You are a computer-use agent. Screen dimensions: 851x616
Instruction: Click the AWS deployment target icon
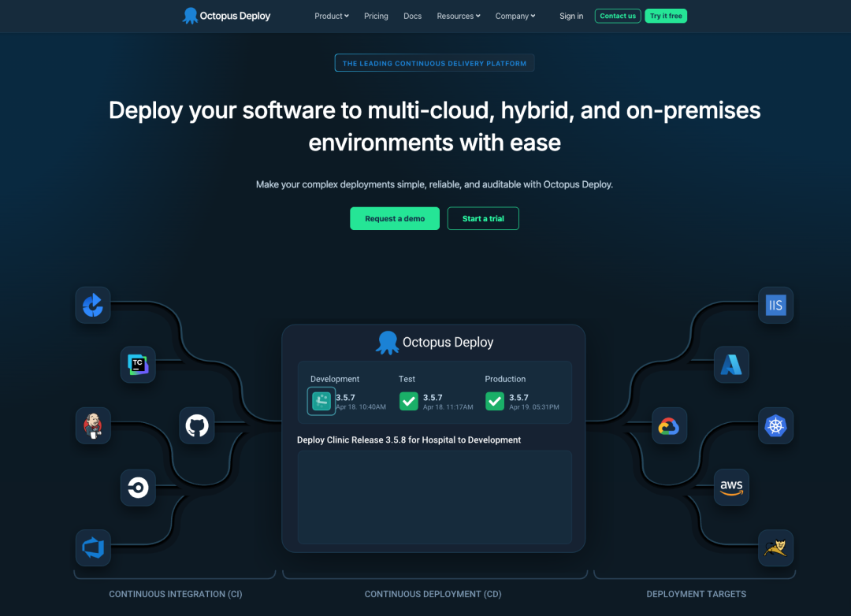coord(731,488)
